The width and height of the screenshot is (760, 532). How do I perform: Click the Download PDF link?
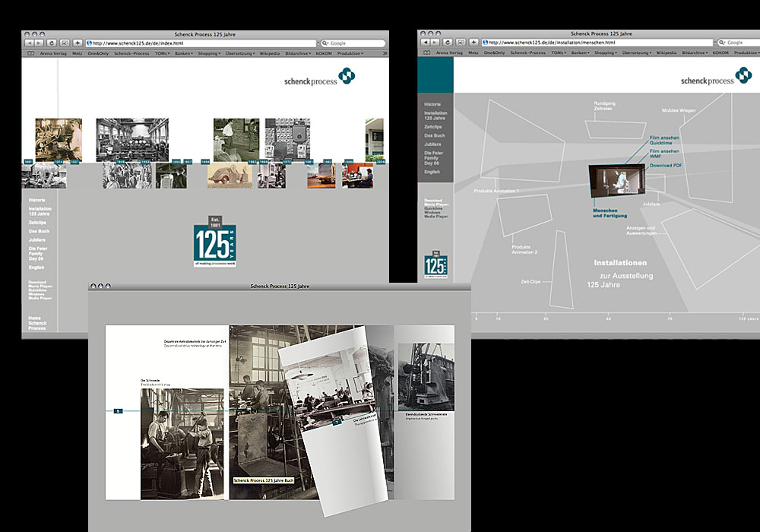667,165
